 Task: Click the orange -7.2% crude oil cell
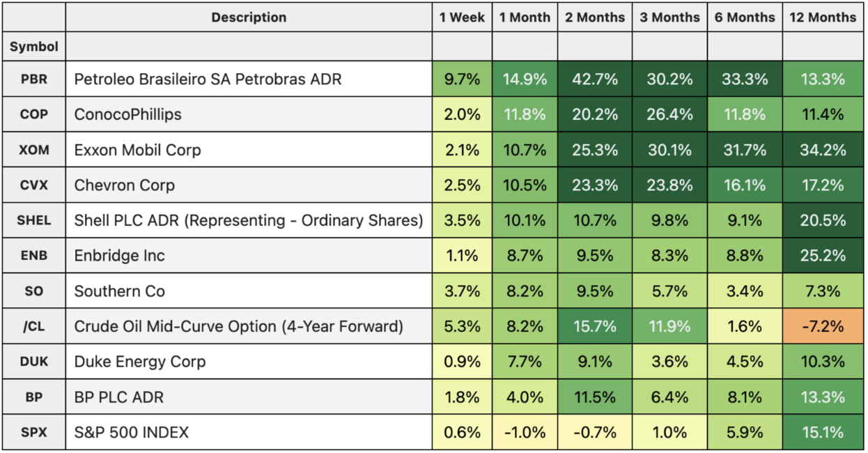pyautogui.click(x=823, y=326)
